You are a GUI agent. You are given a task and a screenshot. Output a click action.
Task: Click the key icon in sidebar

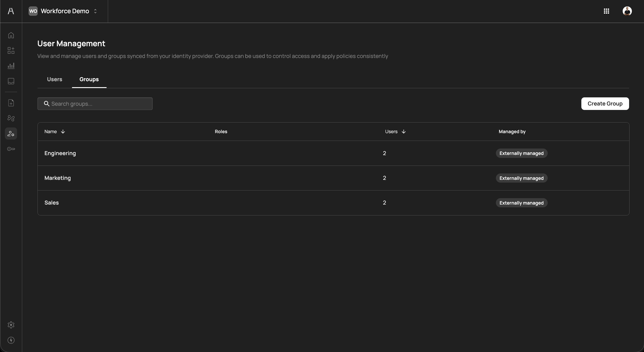(11, 149)
